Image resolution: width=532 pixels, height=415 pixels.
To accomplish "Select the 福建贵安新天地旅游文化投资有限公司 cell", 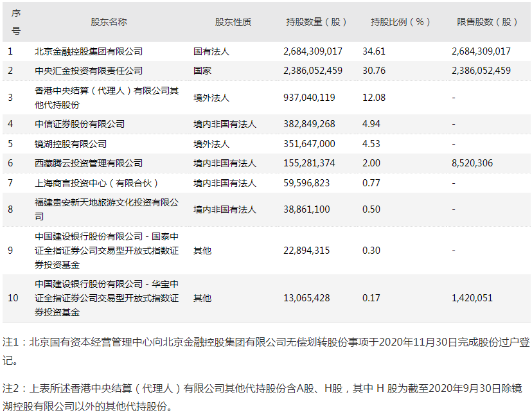I will click(x=107, y=209).
